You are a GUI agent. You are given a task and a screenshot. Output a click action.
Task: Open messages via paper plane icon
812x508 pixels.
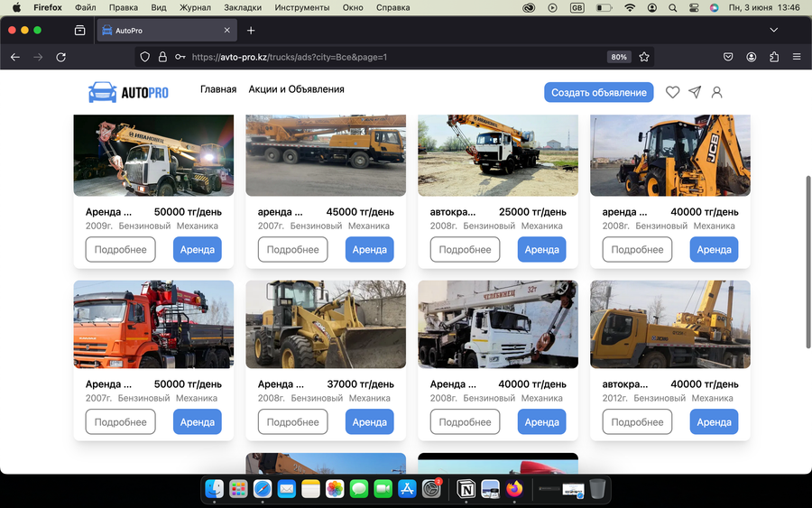[695, 92]
